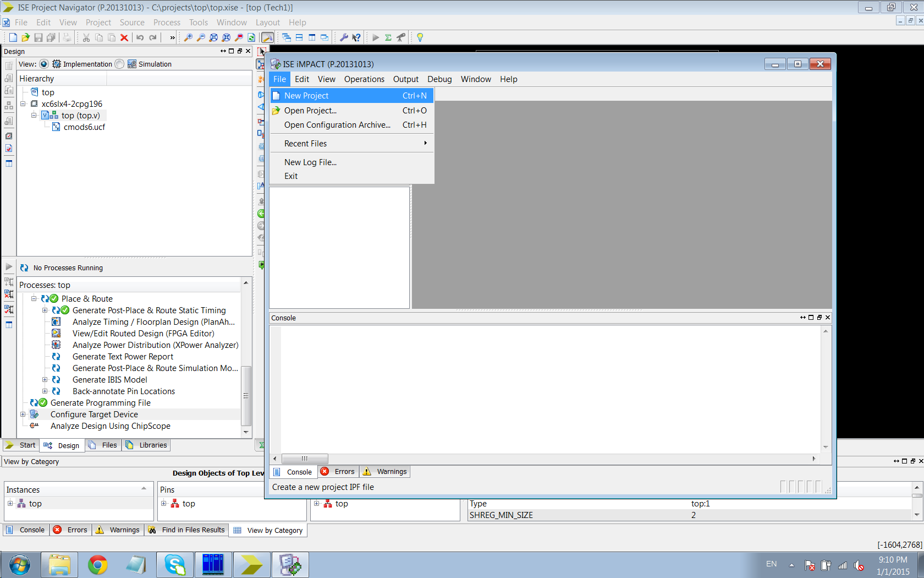Expand Generate Post-Place & Route Static Timing
924x578 pixels.
point(45,310)
